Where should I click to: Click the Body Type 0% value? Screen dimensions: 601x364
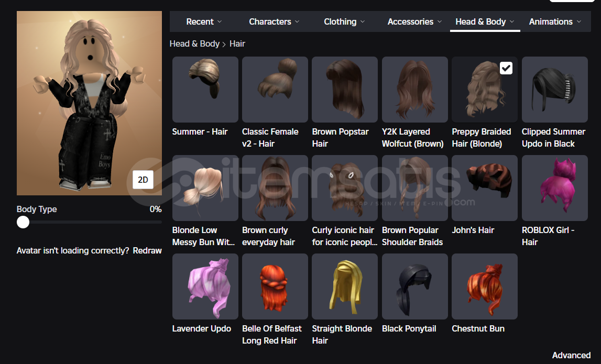(x=156, y=209)
